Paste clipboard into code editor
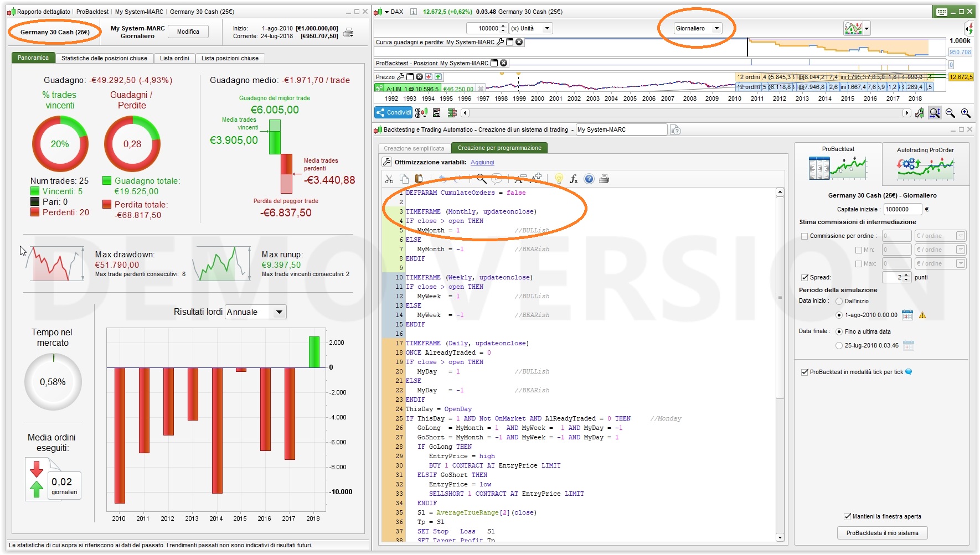 pos(419,179)
